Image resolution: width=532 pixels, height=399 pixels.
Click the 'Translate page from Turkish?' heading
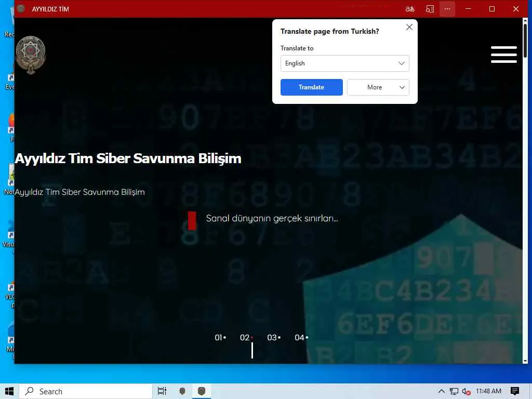click(x=329, y=31)
